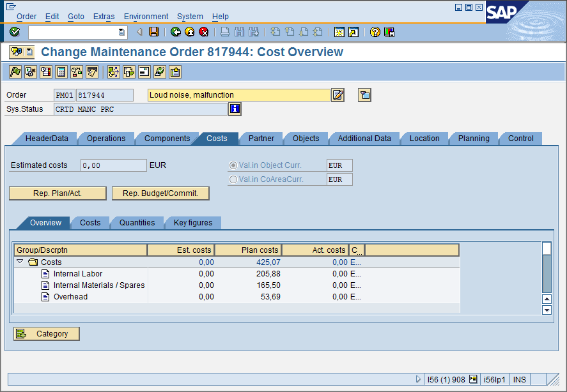Click the green Back arrow icon
The image size is (567, 392).
coord(176,32)
